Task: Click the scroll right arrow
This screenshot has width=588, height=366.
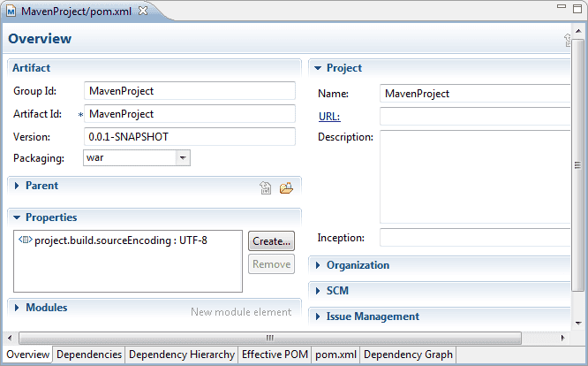Action: (x=563, y=338)
